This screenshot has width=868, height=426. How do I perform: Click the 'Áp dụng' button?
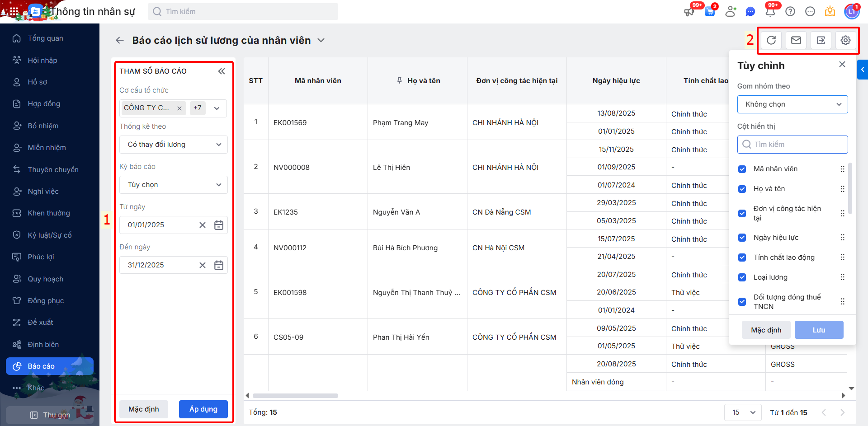pos(203,409)
